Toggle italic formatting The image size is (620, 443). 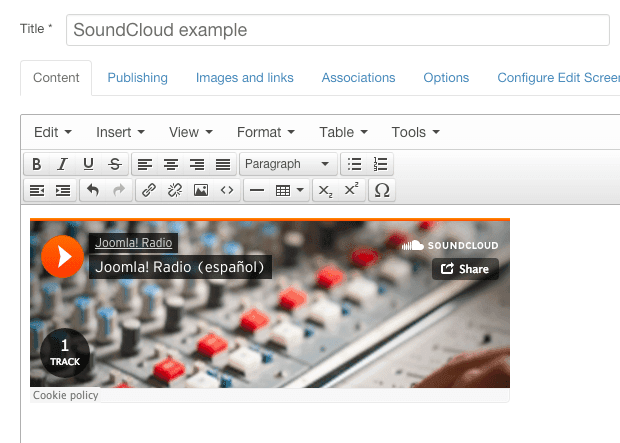(62, 164)
